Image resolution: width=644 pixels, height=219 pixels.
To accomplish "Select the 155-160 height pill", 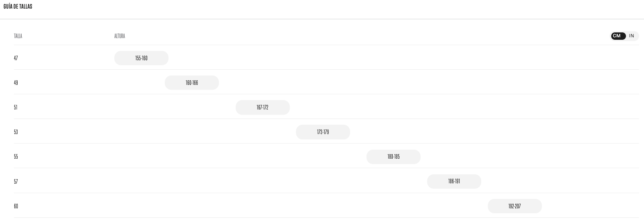I will coord(141,58).
